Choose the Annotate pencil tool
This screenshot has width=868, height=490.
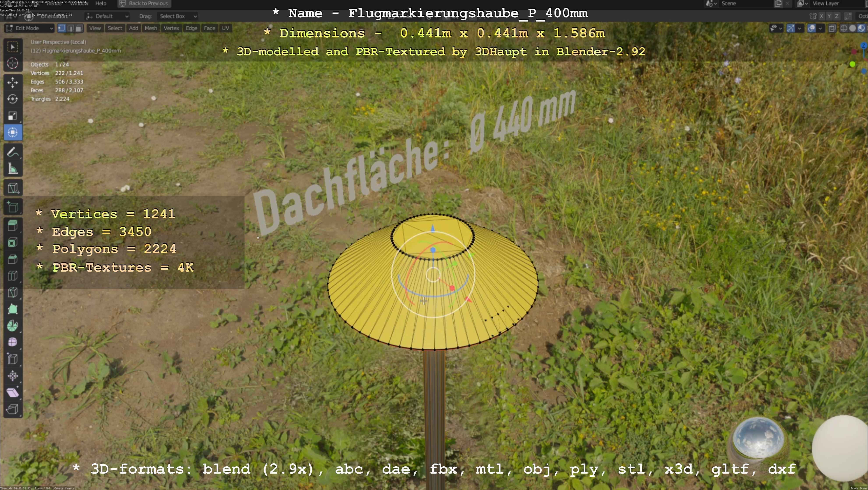point(13,152)
